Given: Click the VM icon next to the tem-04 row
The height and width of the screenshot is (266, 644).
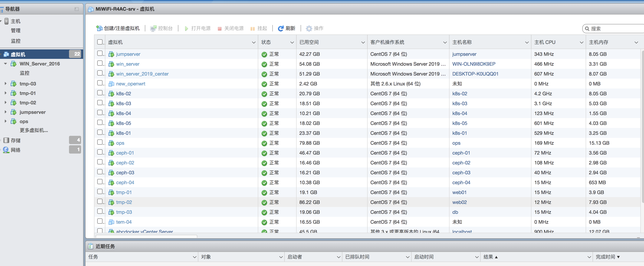Looking at the screenshot, I should pyautogui.click(x=111, y=222).
